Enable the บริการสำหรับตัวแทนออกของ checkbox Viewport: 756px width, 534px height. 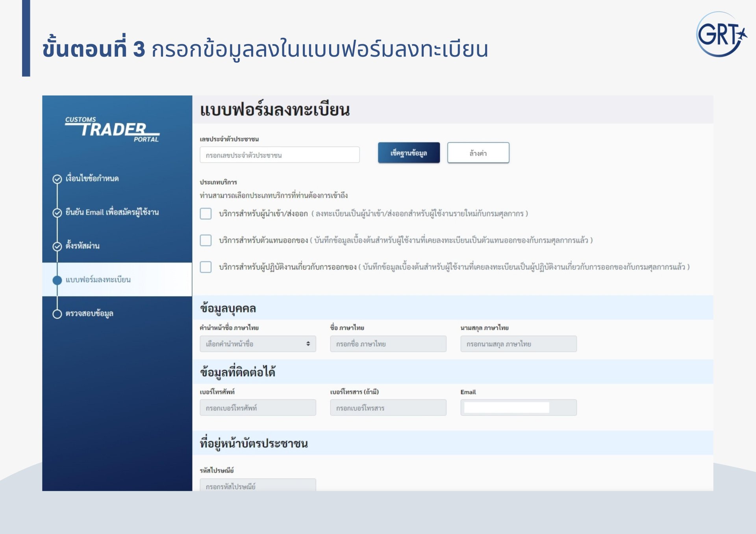click(206, 240)
